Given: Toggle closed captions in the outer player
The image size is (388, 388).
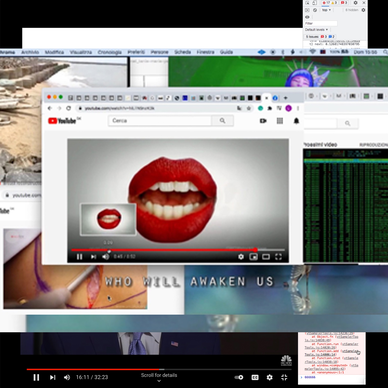Looking at the screenshot, I should click(x=255, y=377).
